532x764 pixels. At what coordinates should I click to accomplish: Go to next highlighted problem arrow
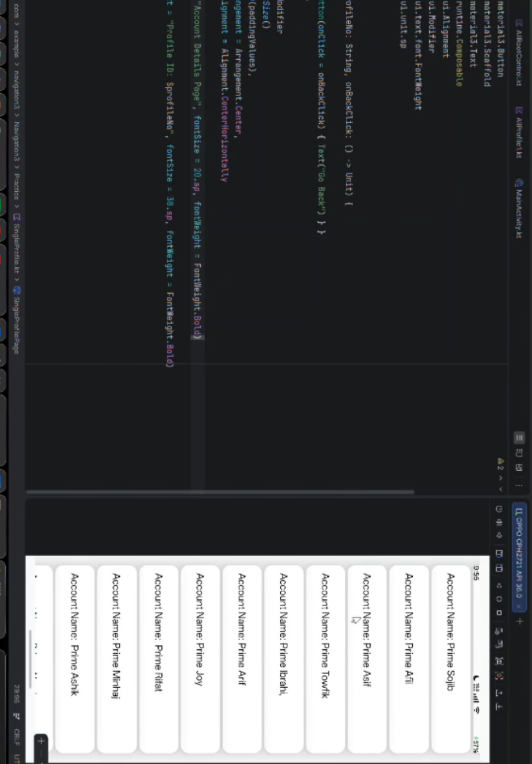pyautogui.click(x=500, y=489)
